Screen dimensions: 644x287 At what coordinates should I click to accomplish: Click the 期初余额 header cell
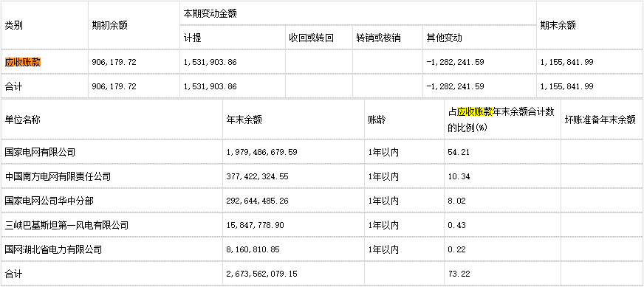point(109,26)
